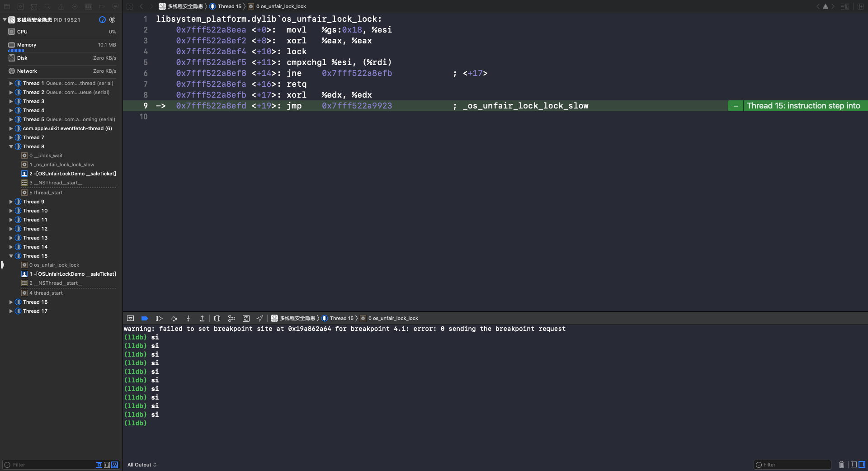Image resolution: width=868 pixels, height=471 pixels.
Task: Click the process view options icon beside PID
Action: 113,20
